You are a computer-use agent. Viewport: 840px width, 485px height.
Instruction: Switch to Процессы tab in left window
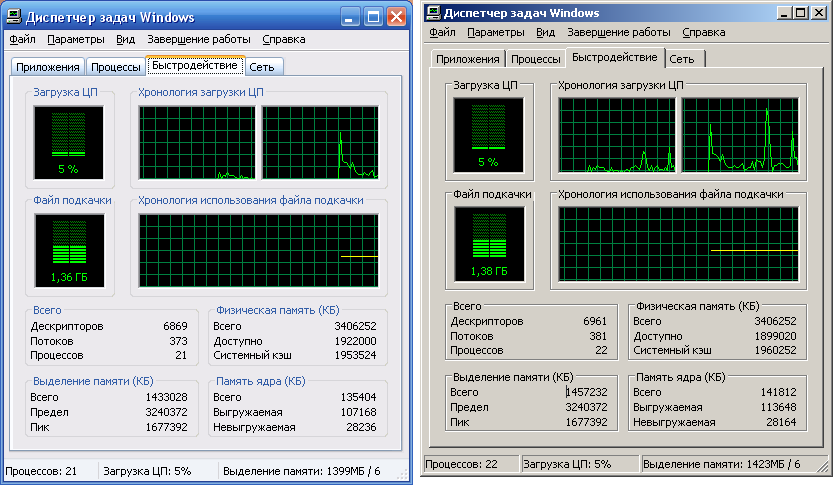(116, 67)
